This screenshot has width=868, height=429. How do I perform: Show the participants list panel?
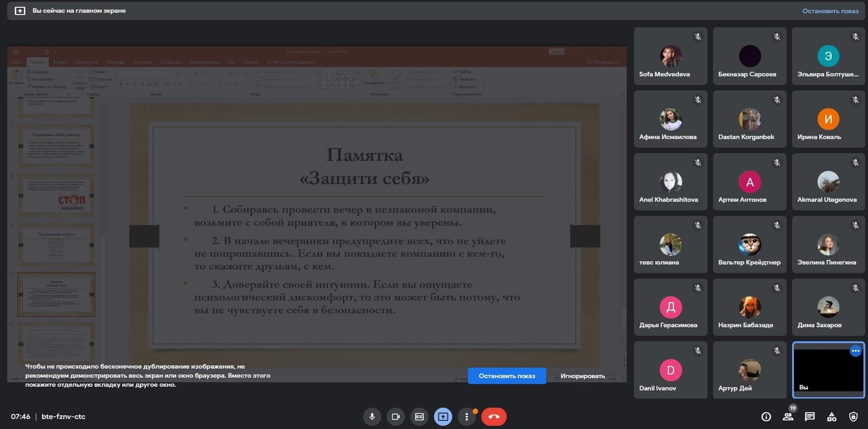788,417
